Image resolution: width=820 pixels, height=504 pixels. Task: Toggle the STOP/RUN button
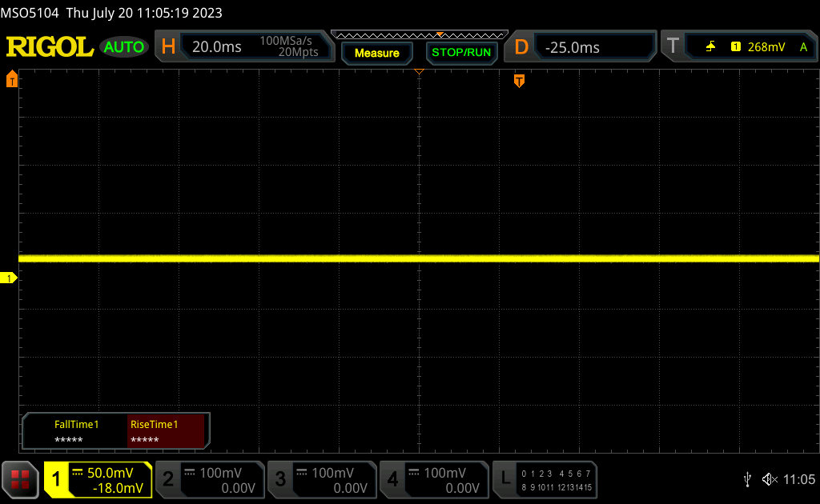click(461, 53)
